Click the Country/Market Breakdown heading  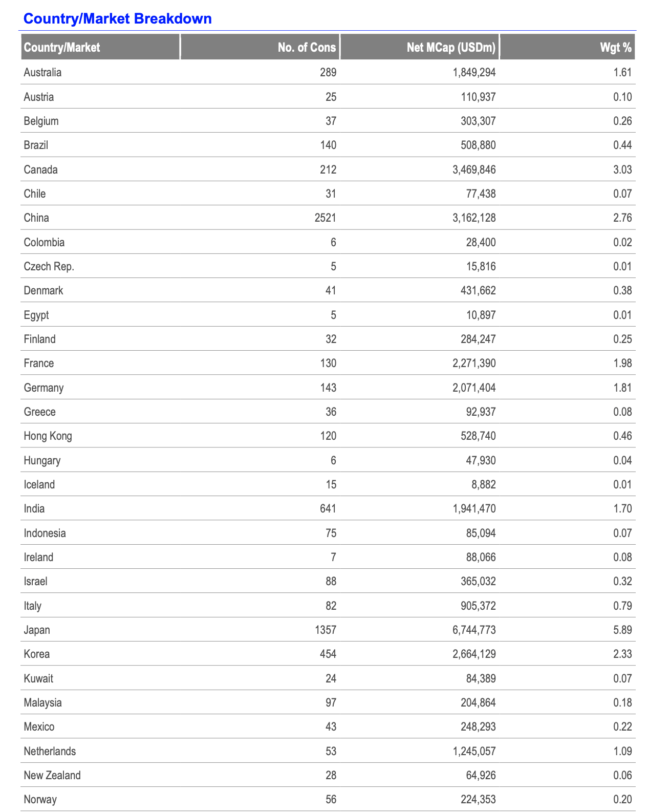(x=118, y=18)
